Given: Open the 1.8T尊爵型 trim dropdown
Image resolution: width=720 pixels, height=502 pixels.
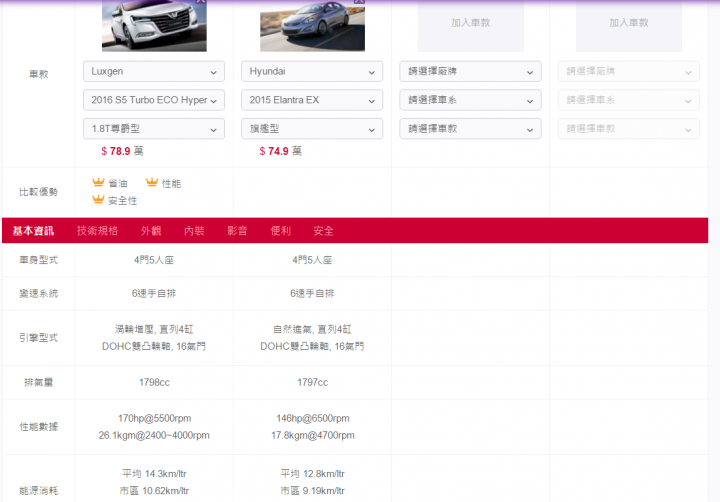Looking at the screenshot, I should tap(154, 129).
